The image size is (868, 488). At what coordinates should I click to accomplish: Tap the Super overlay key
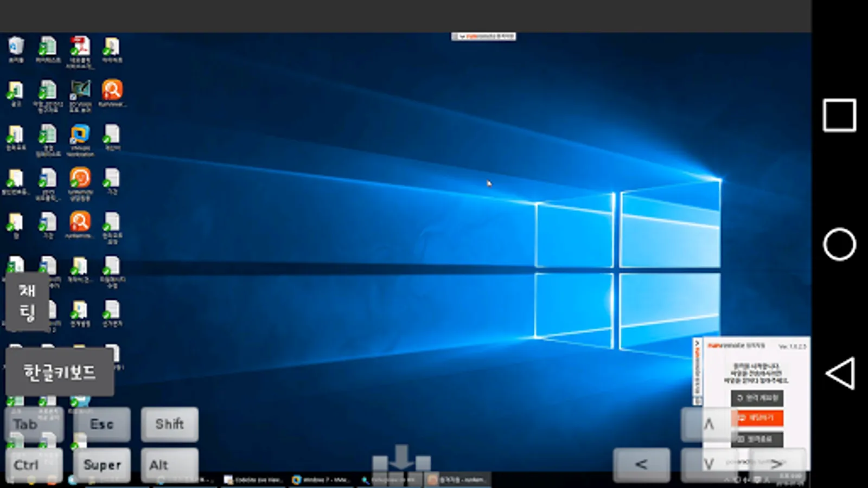[x=102, y=465]
